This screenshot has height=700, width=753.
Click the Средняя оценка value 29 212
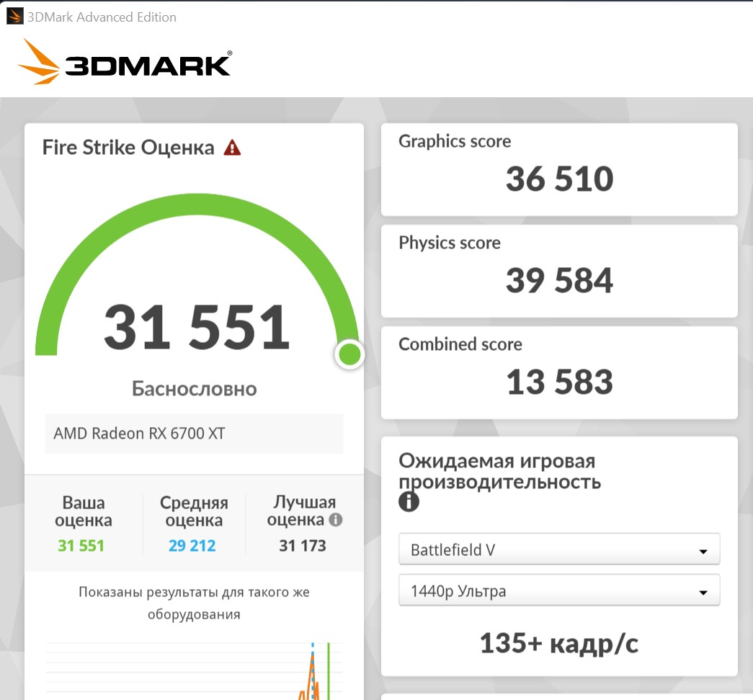tap(192, 545)
